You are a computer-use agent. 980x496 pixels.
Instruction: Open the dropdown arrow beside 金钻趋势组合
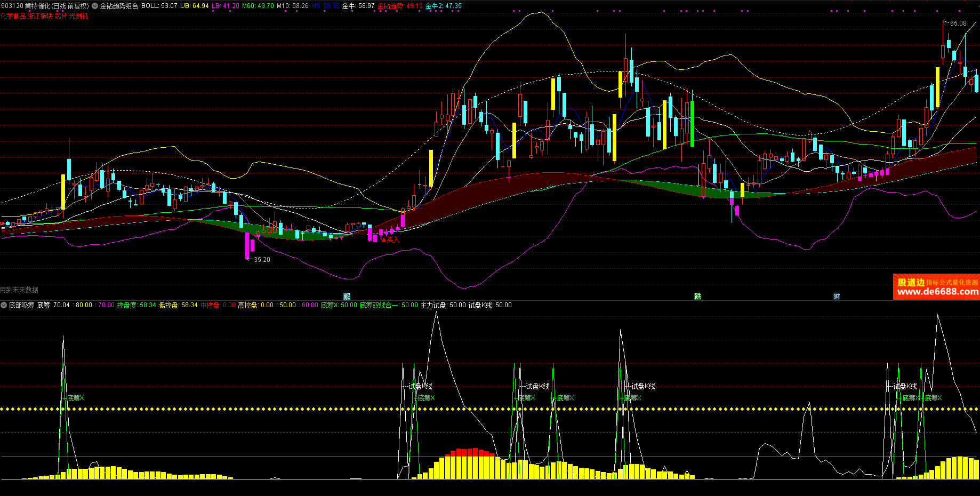pos(95,6)
